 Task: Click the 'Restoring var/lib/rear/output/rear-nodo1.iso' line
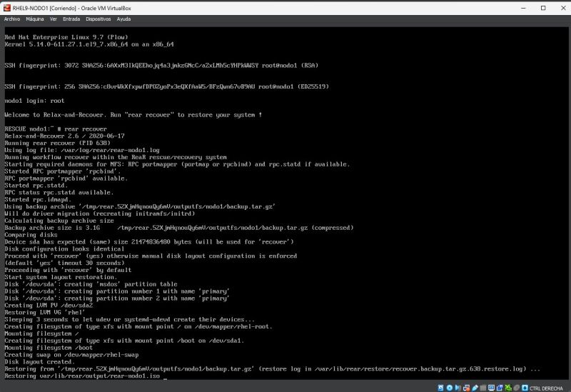click(x=82, y=376)
